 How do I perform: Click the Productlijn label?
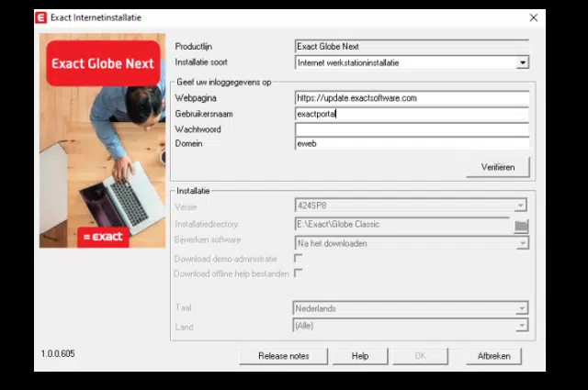(x=194, y=47)
